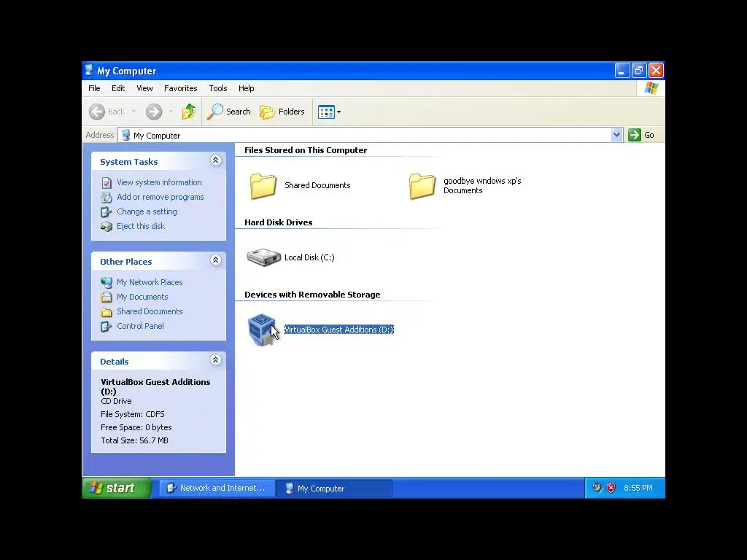747x560 pixels.
Task: Expand the Address bar dropdown
Action: pyautogui.click(x=616, y=135)
